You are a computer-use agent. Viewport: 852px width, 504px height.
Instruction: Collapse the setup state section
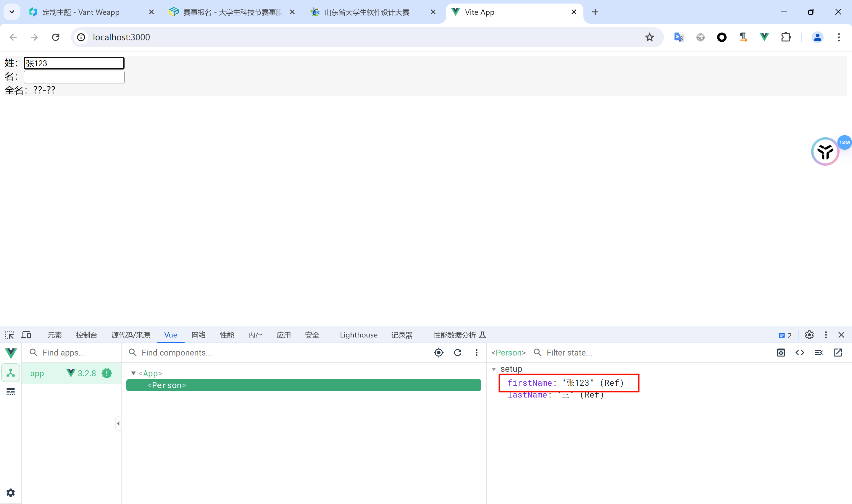[494, 369]
